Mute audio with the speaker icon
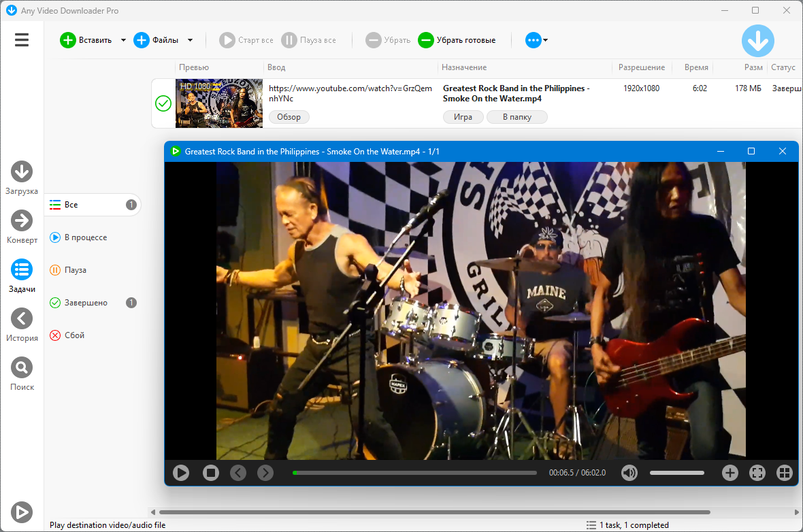 click(629, 473)
